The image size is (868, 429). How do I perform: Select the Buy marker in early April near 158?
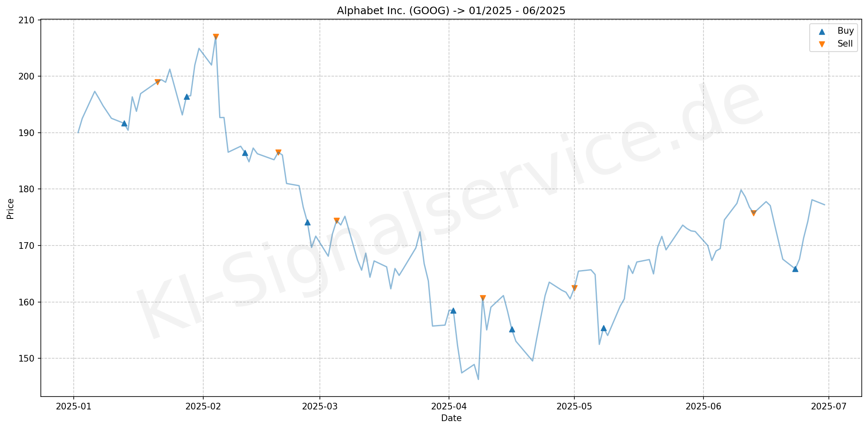point(453,310)
